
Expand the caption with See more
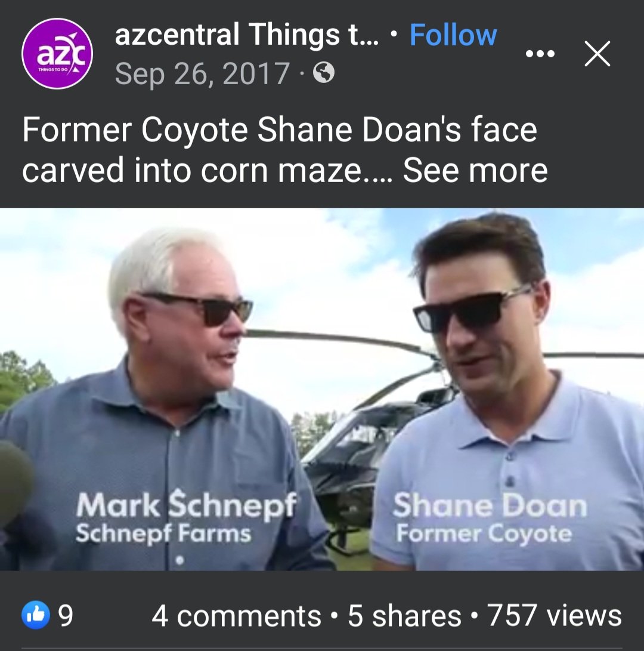pos(475,170)
